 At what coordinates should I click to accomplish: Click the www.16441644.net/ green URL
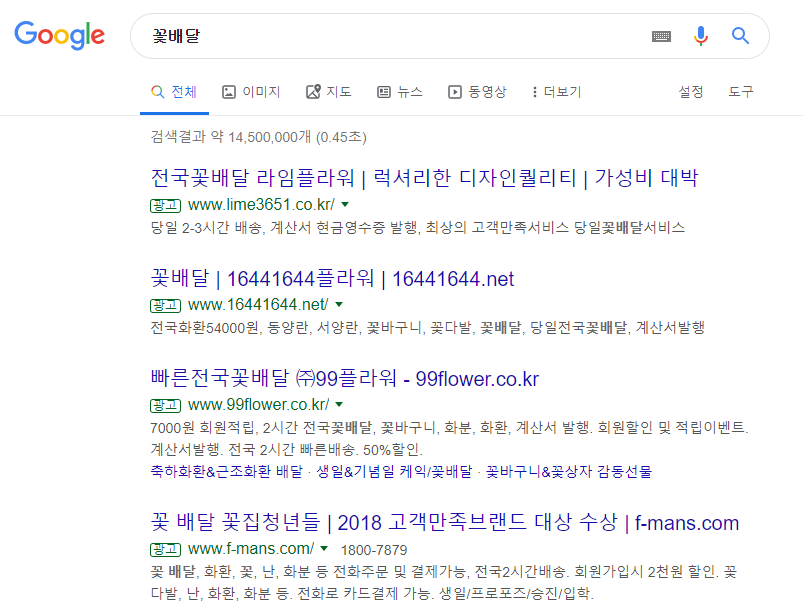pos(258,304)
